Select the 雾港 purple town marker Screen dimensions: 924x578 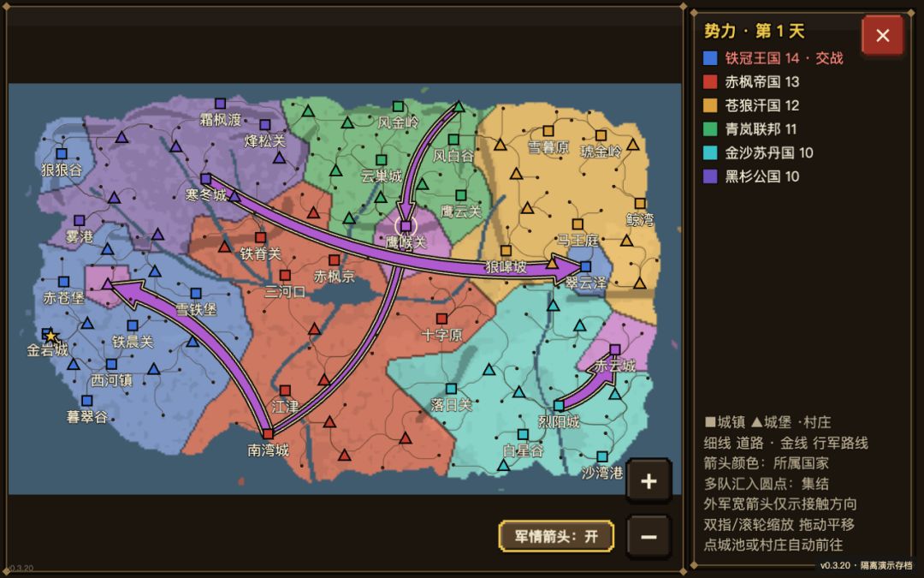click(79, 221)
